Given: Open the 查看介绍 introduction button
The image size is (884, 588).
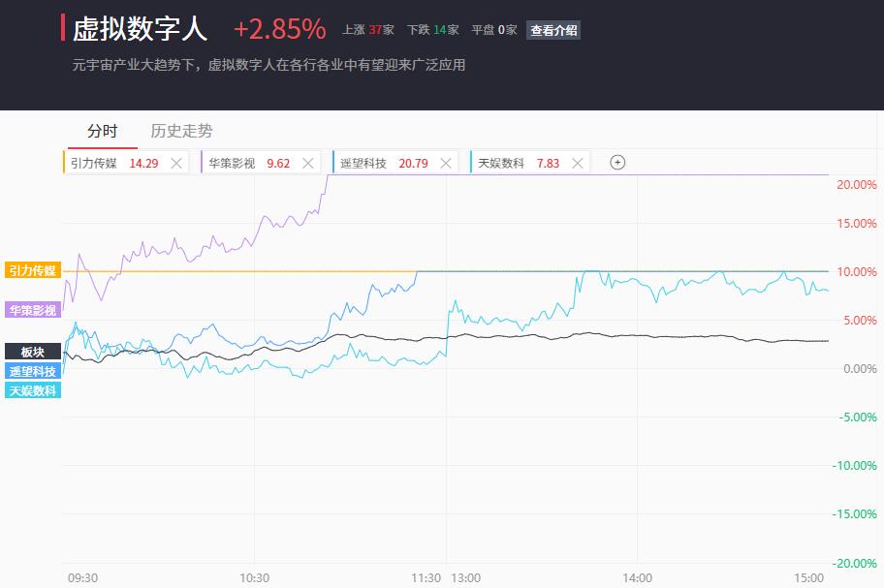Looking at the screenshot, I should (553, 30).
